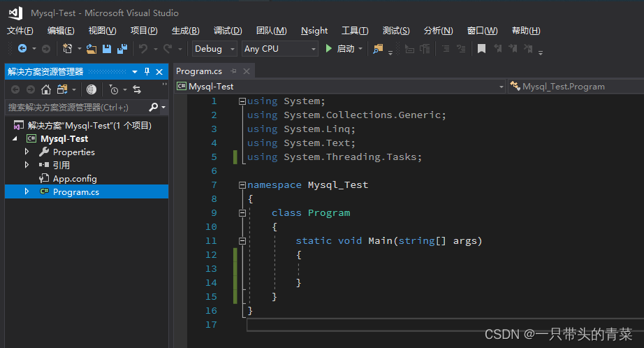The width and height of the screenshot is (644, 348).
Task: Open the Any CPU platform dropdown
Action: (279, 48)
